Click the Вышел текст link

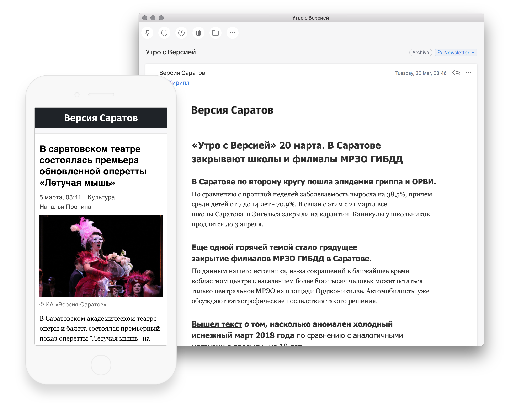point(217,324)
